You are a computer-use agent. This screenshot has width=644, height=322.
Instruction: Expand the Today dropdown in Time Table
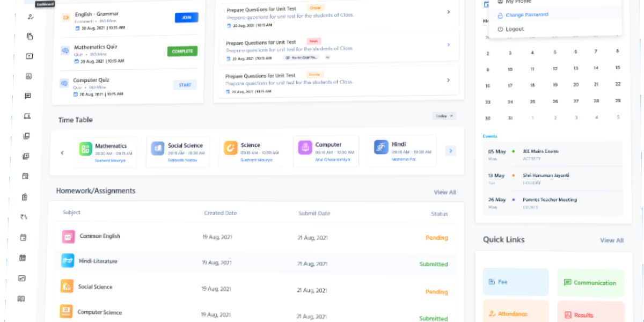point(444,116)
